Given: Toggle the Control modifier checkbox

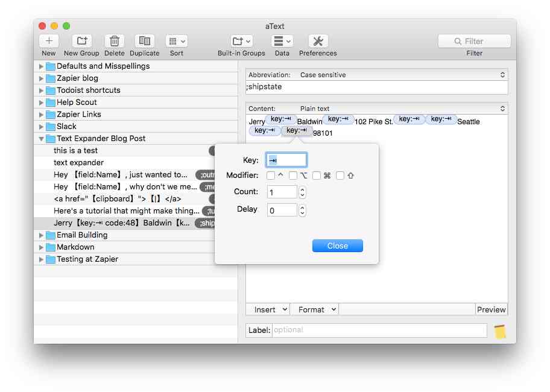Looking at the screenshot, I should pyautogui.click(x=270, y=175).
